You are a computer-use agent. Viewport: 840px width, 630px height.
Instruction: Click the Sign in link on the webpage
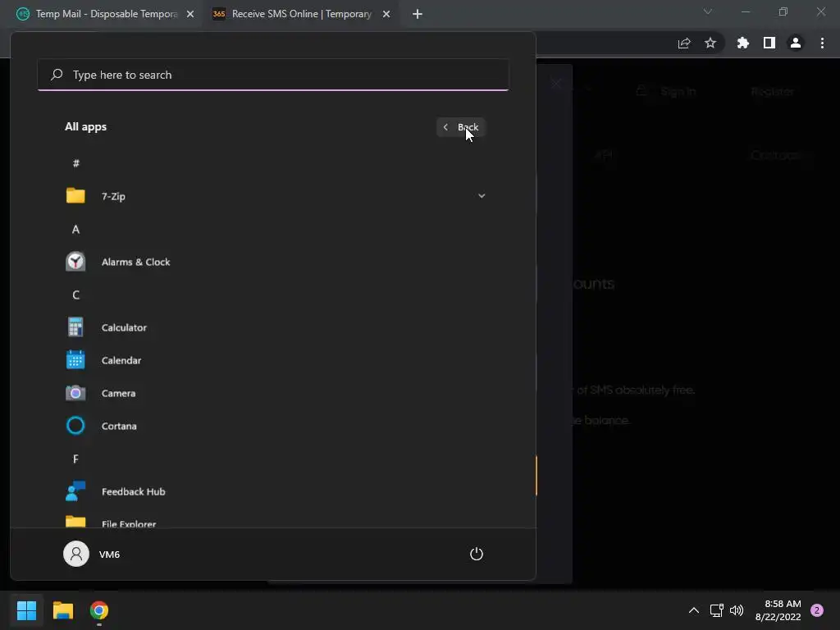(678, 92)
